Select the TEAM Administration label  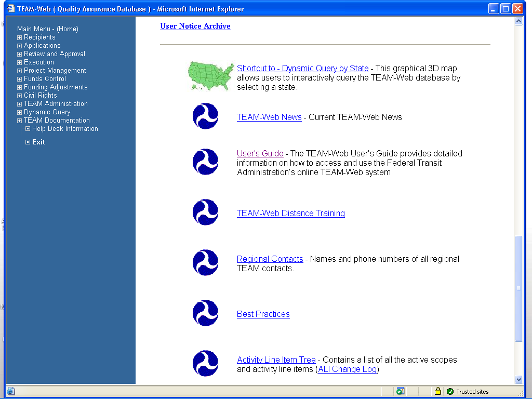coord(56,104)
